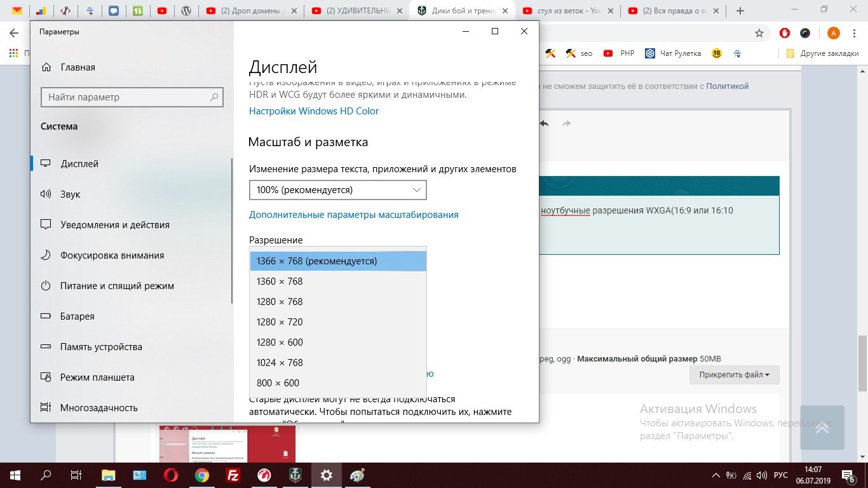Switch the РУС input language indicator
Image resolution: width=868 pixels, height=488 pixels.
[x=781, y=475]
